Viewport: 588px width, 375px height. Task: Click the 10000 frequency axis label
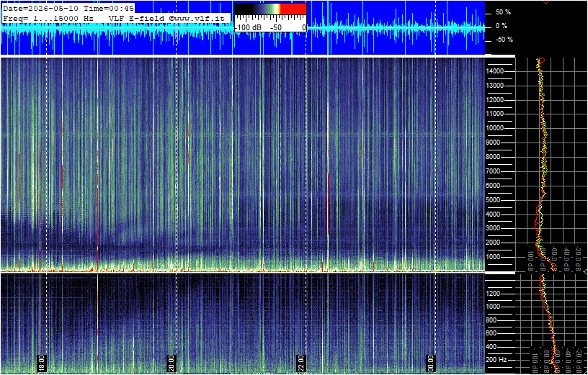tap(494, 128)
